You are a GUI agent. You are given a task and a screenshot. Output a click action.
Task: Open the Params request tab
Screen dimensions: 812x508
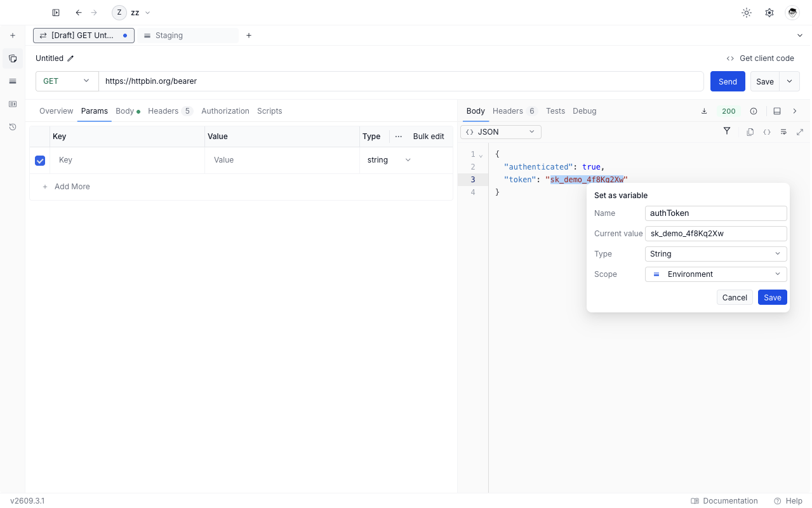tap(95, 111)
